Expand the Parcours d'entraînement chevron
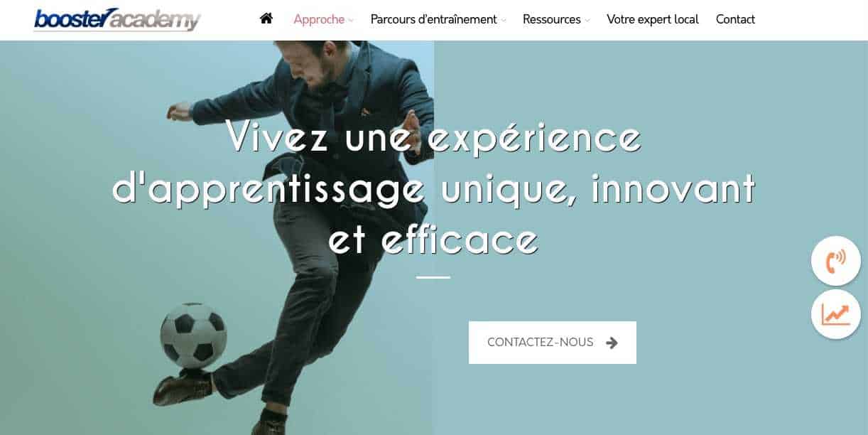 pyautogui.click(x=504, y=21)
